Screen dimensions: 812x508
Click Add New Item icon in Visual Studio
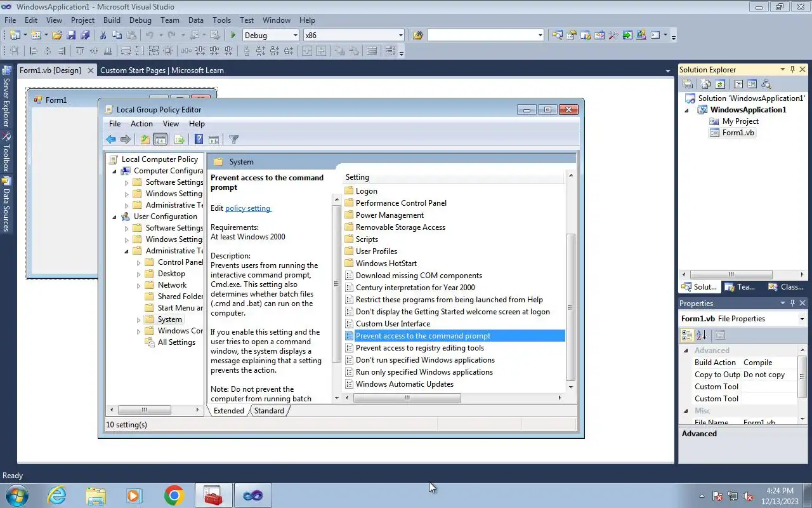(x=37, y=36)
